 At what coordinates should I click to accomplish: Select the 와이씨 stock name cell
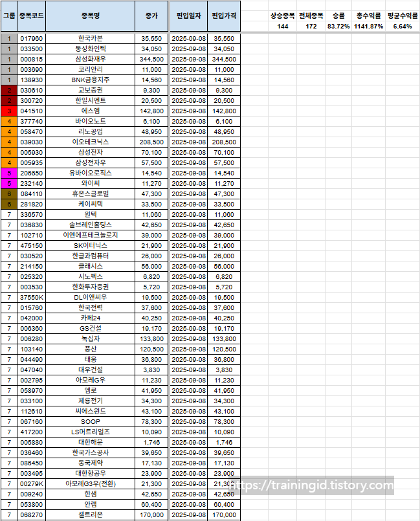(x=91, y=183)
